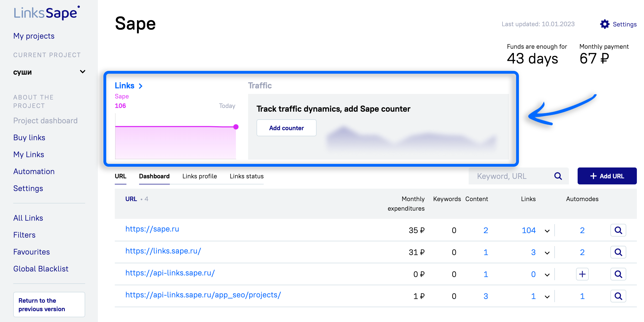Click the magnifier button in the https://links.sape.ru/ row
This screenshot has height=322, width=644.
[618, 252]
